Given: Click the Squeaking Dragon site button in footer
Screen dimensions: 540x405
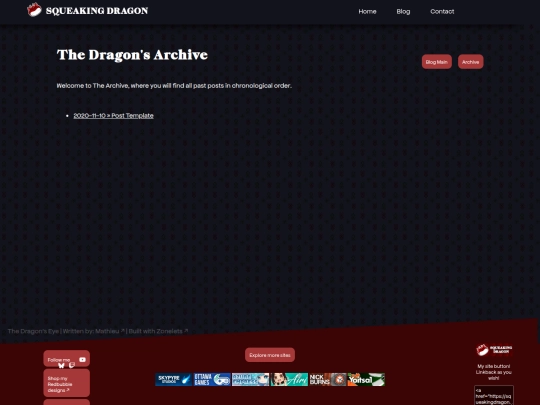Looking at the screenshot, I should tap(494, 350).
